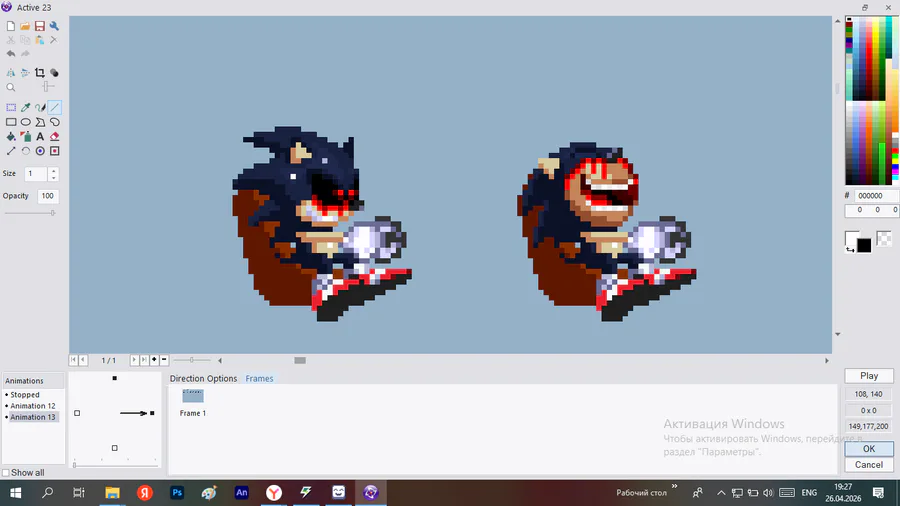900x506 pixels.
Task: Switch to the Frames tab
Action: [x=259, y=379]
